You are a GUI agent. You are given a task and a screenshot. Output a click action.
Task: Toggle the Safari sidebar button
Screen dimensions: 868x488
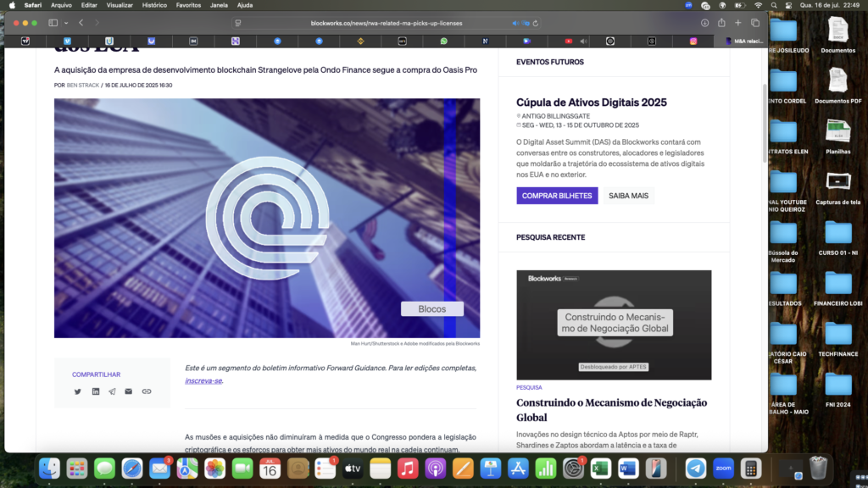(53, 23)
